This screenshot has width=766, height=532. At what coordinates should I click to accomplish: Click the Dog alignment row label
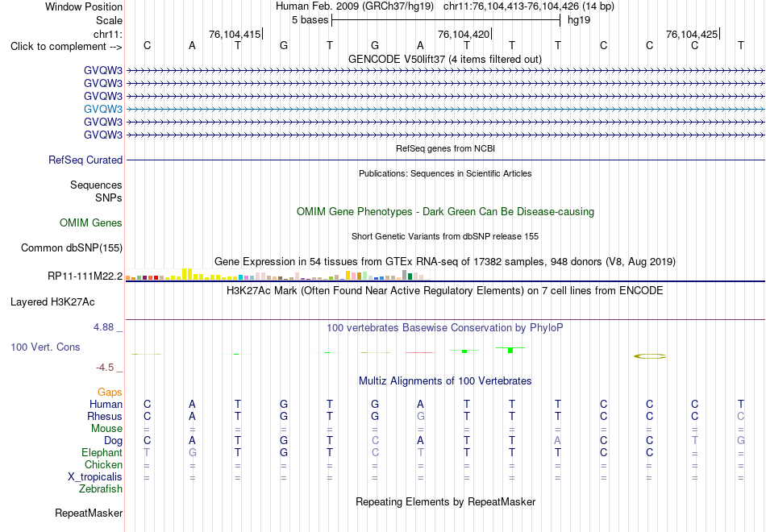[x=114, y=441]
